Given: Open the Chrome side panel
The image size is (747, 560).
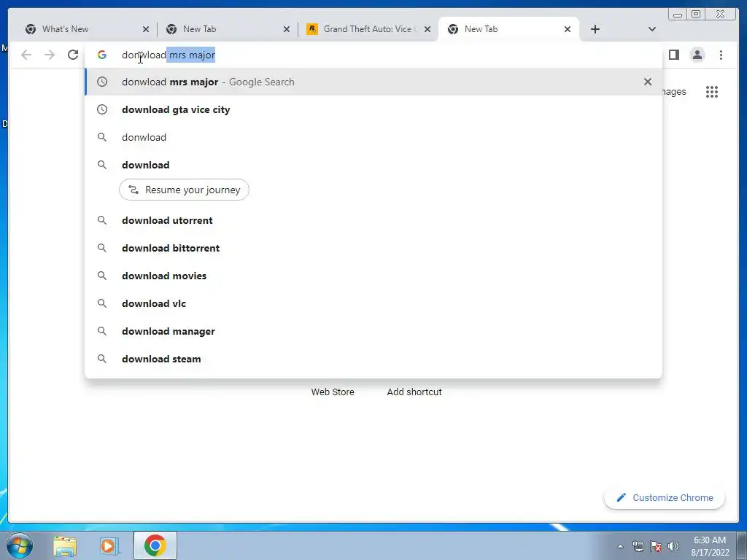Looking at the screenshot, I should coord(673,55).
